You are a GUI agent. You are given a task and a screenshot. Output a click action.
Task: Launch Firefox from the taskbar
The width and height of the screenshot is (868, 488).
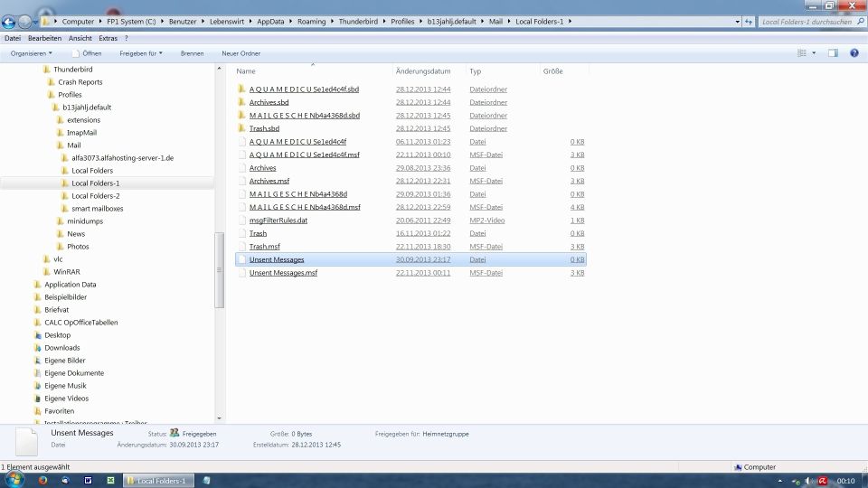(x=42, y=480)
